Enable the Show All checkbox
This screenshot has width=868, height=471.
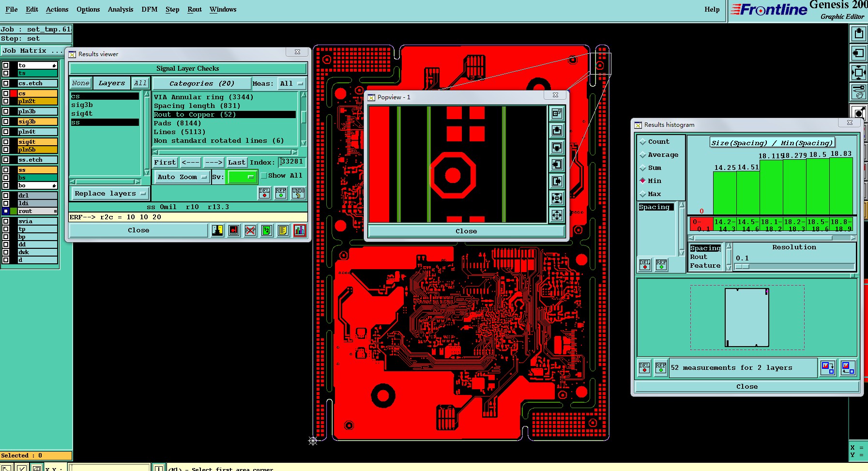[x=264, y=176]
